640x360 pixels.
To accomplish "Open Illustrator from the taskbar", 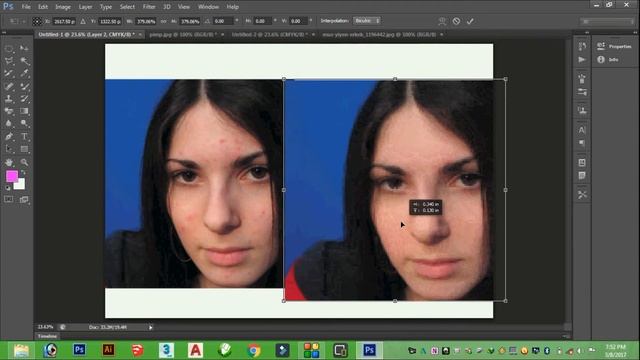I will (x=108, y=350).
